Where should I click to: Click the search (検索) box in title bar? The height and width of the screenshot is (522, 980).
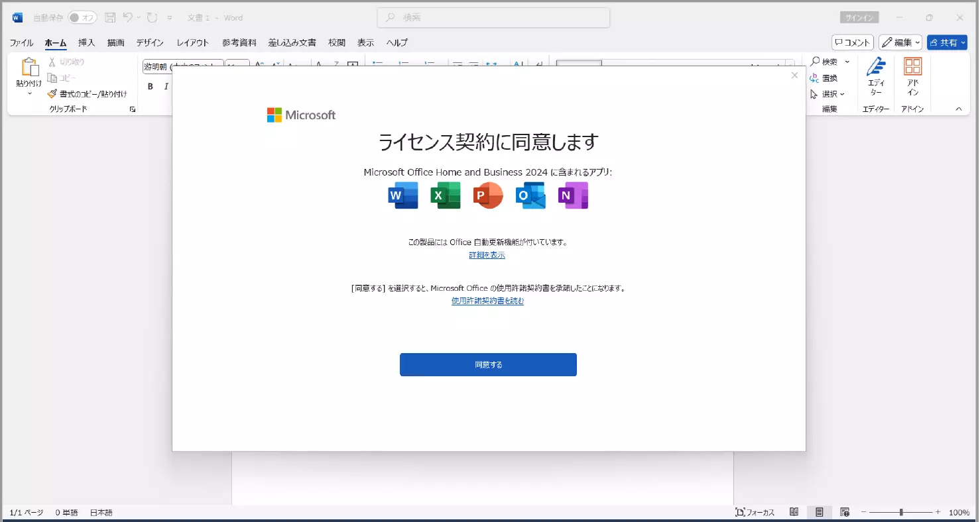[x=493, y=18]
